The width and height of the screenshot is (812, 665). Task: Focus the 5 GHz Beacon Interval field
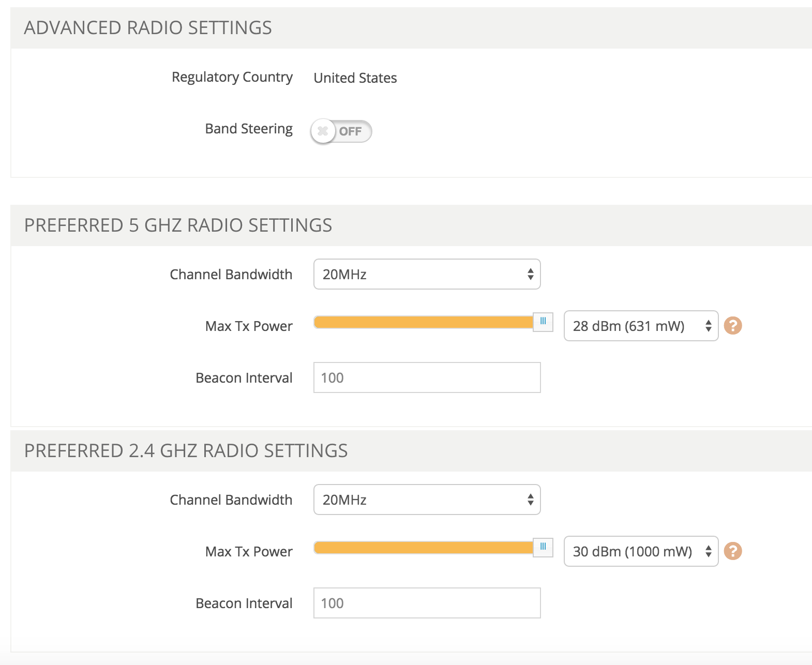(x=427, y=377)
